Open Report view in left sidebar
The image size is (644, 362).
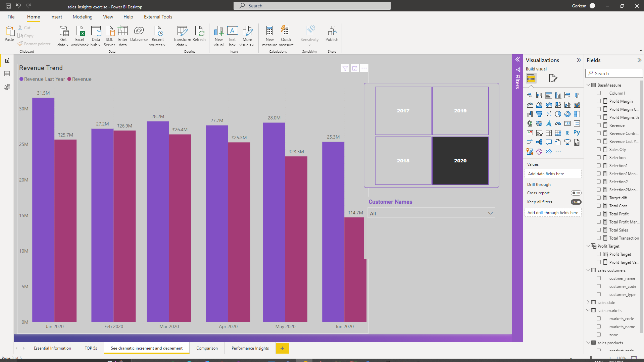[x=7, y=60]
